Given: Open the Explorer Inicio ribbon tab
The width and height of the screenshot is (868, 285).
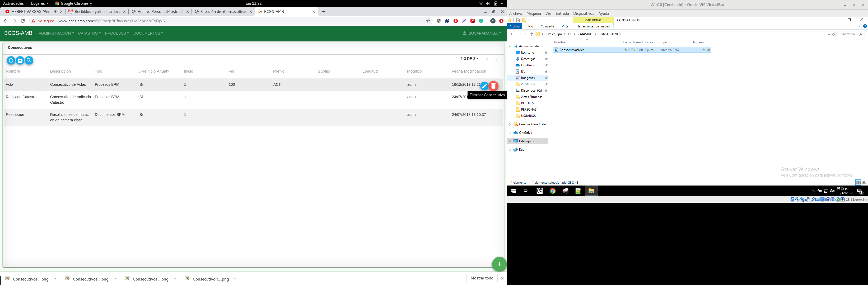Looking at the screenshot, I should (x=529, y=26).
